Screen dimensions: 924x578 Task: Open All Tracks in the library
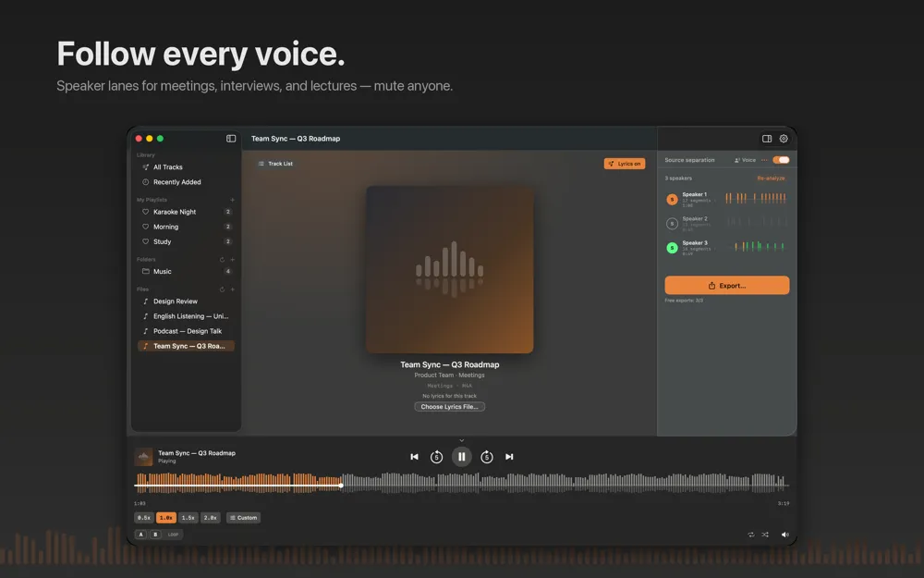click(x=186, y=166)
